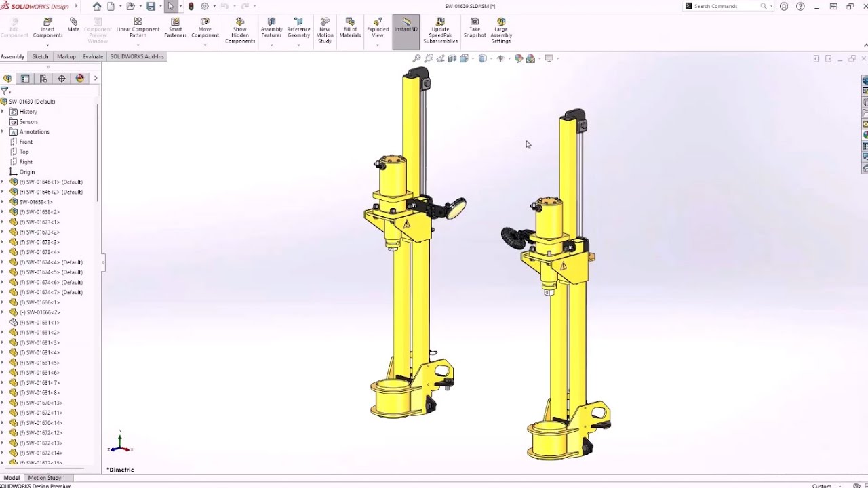Image resolution: width=868 pixels, height=488 pixels.
Task: Click the feature tree filter icon
Action: point(4,90)
